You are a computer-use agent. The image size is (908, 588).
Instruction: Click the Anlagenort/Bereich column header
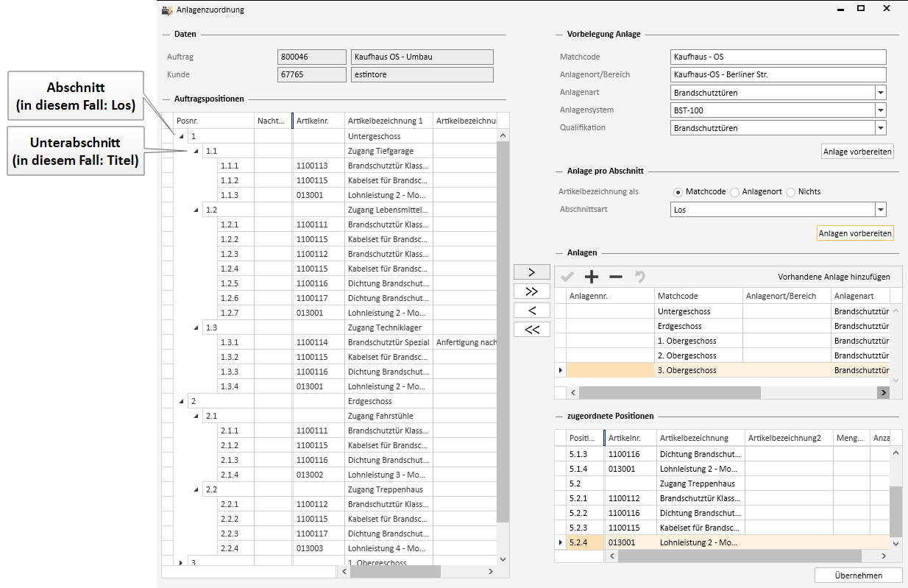[x=787, y=296]
